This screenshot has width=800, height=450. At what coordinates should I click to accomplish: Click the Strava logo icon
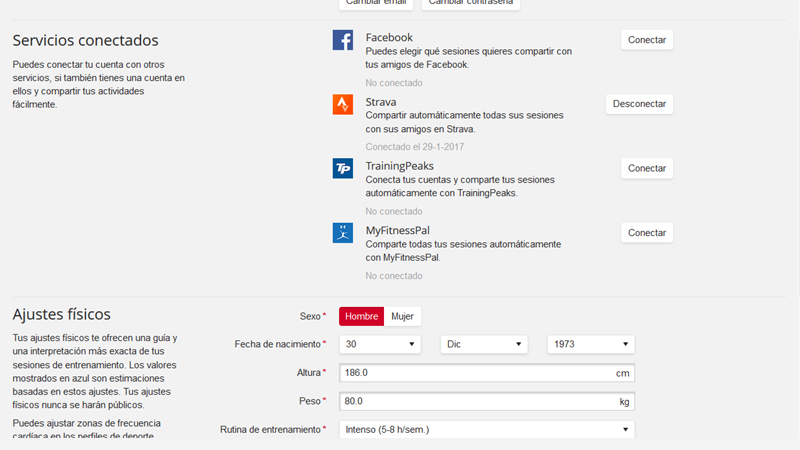pos(343,104)
